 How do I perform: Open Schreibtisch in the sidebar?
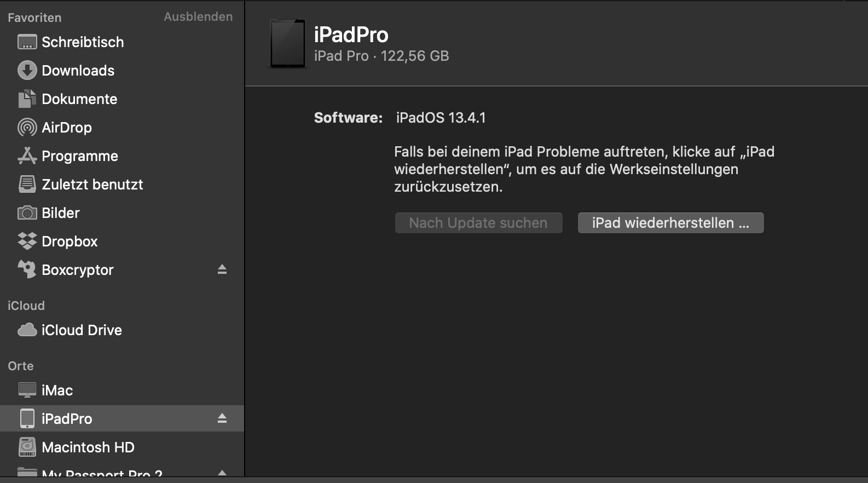pos(122,42)
